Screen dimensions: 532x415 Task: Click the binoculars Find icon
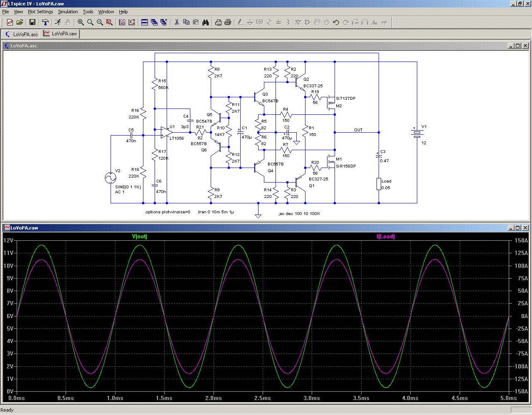(x=205, y=22)
